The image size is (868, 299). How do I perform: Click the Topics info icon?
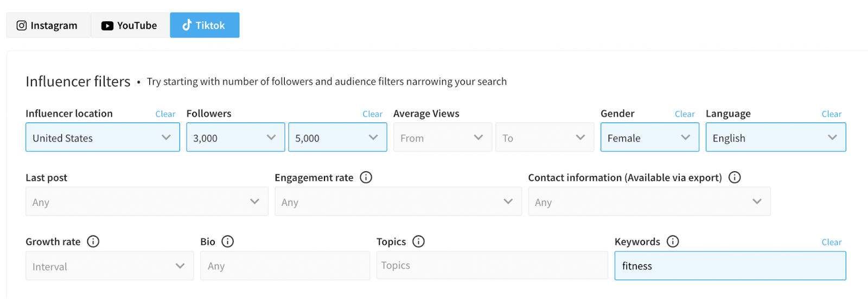[x=418, y=242]
